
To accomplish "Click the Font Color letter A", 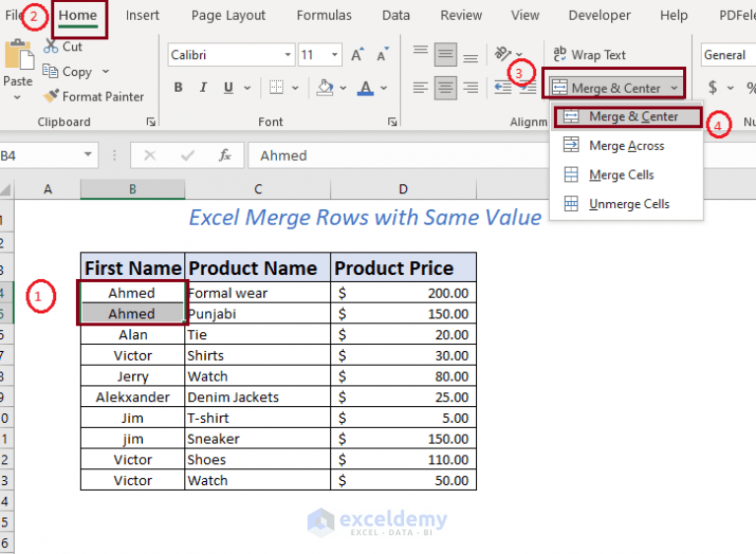I will coord(366,88).
